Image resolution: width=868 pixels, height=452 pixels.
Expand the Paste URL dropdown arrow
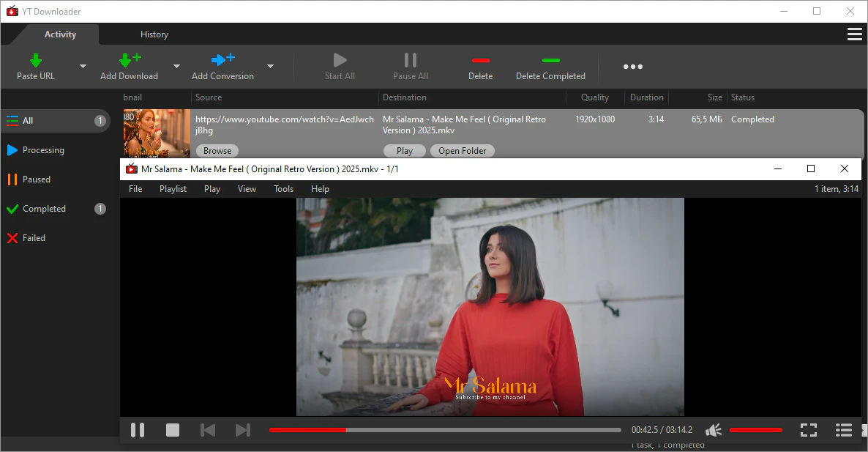pos(83,67)
